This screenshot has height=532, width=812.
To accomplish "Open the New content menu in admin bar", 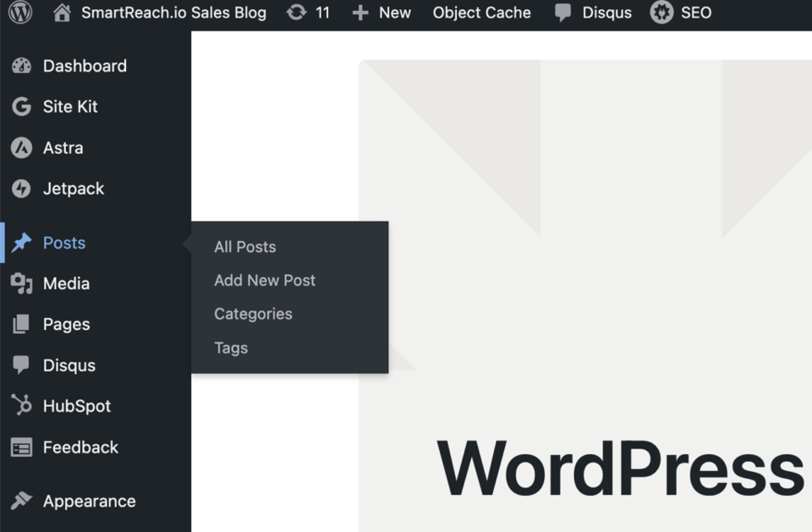I will coord(395,13).
